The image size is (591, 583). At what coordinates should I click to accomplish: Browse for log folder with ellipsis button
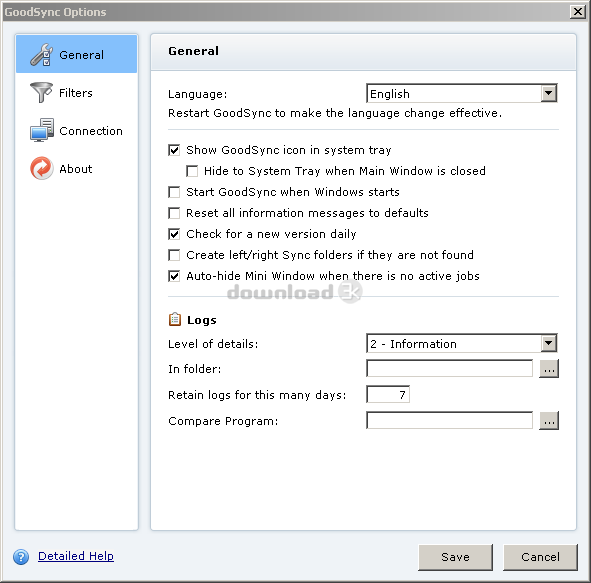[549, 369]
